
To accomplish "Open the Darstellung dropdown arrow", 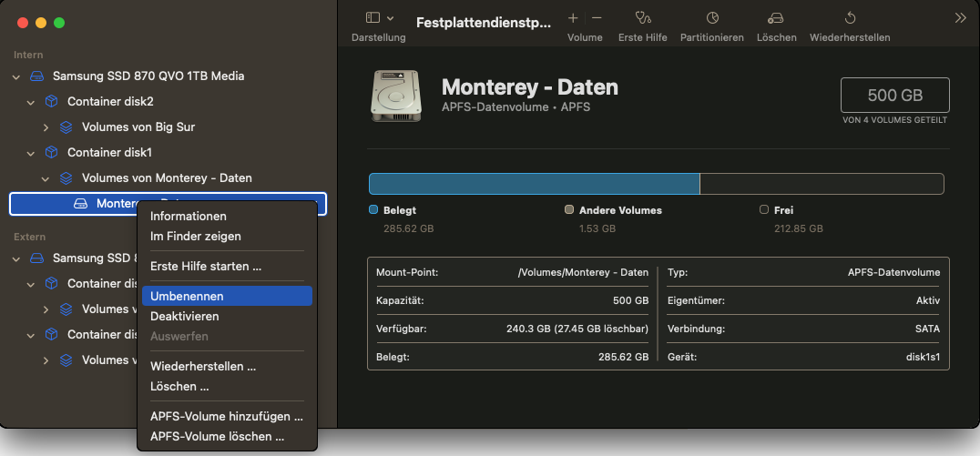I will 391,18.
